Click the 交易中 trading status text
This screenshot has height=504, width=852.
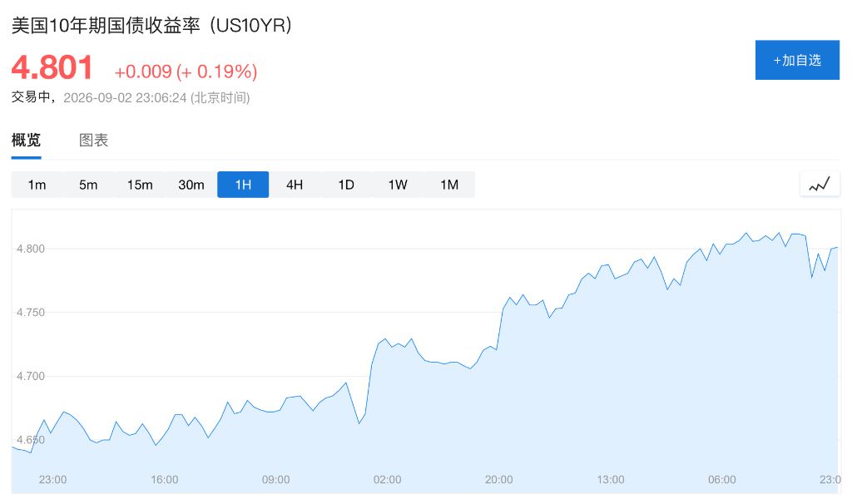point(31,97)
